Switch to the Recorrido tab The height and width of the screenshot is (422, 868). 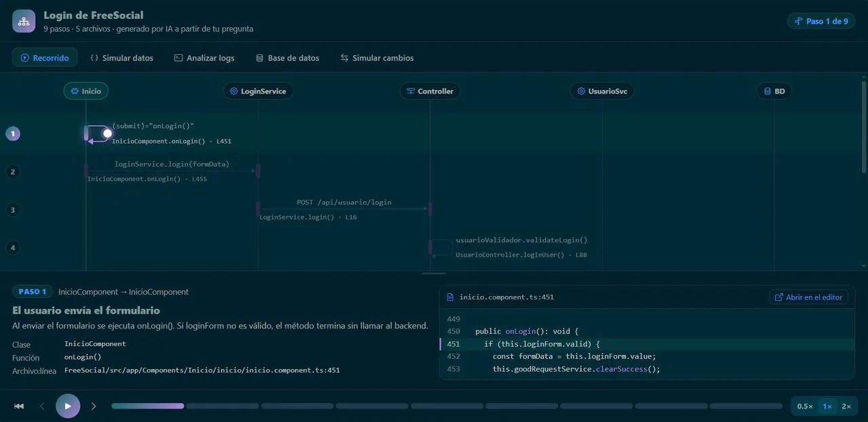(45, 58)
